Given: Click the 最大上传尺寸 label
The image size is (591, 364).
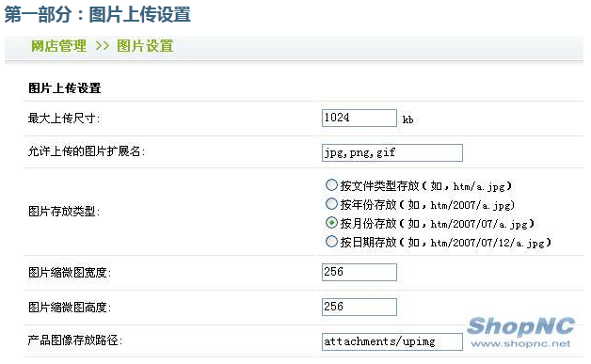Looking at the screenshot, I should (64, 119).
